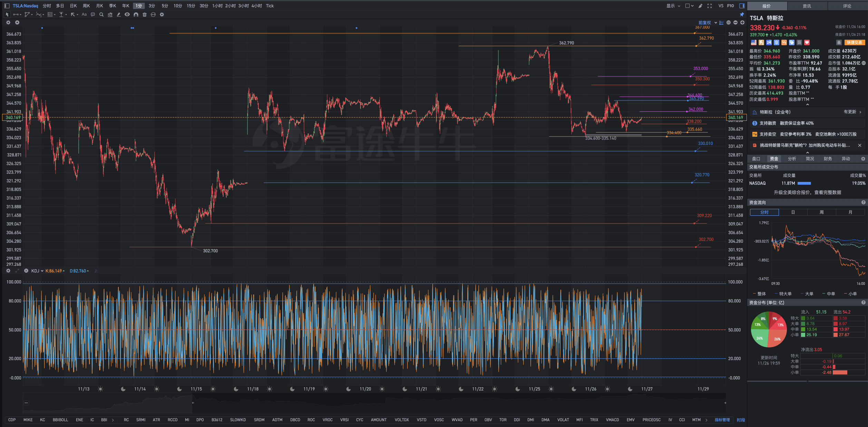
Task: Enable magnet snap mode
Action: (136, 14)
